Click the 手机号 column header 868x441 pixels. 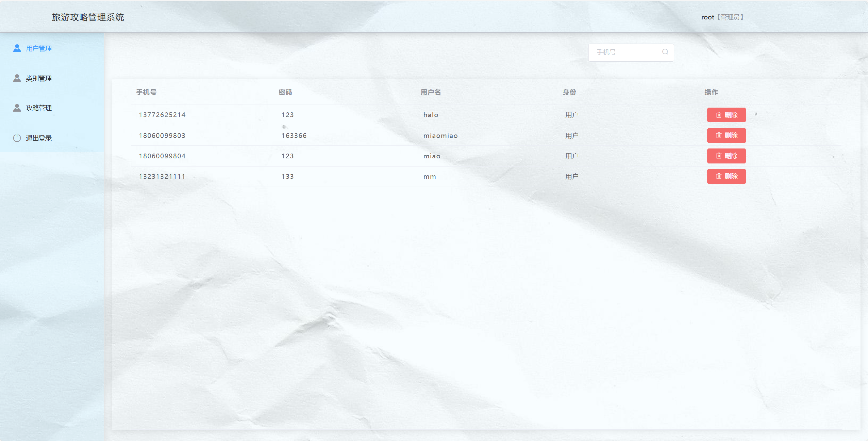coord(146,92)
